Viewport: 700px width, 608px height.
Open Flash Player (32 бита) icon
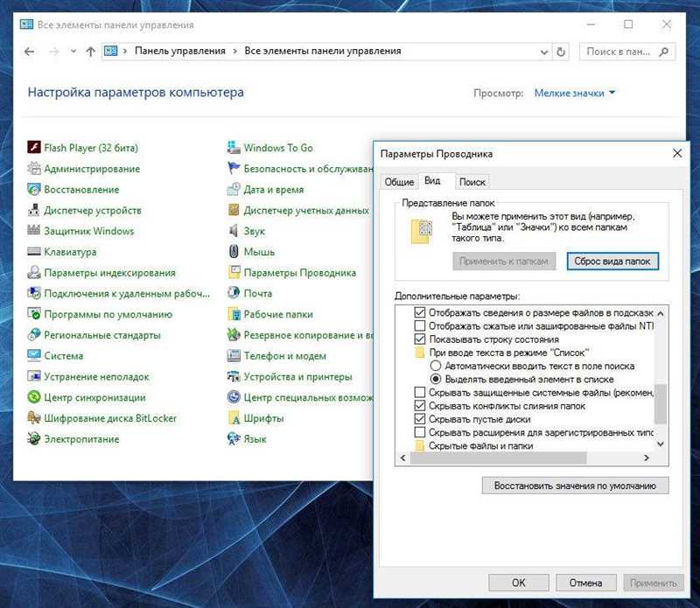point(34,147)
